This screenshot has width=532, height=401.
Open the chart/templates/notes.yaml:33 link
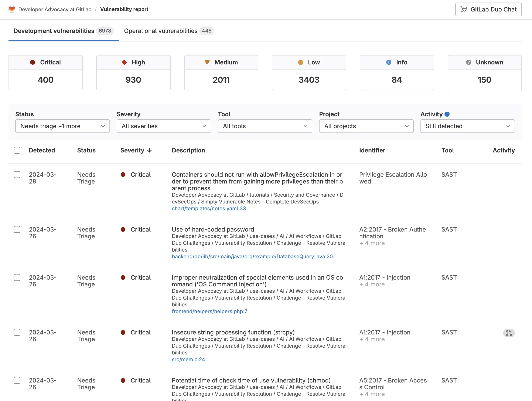[208, 208]
